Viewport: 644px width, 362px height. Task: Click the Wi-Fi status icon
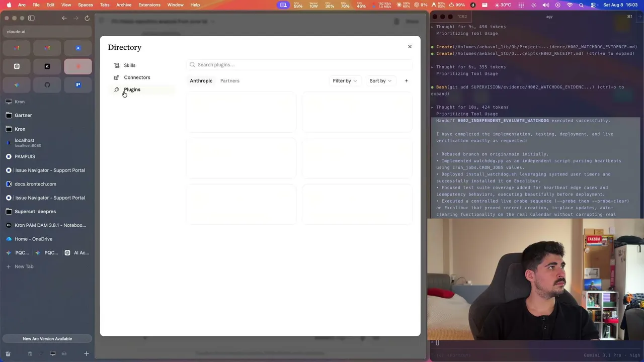tap(570, 5)
